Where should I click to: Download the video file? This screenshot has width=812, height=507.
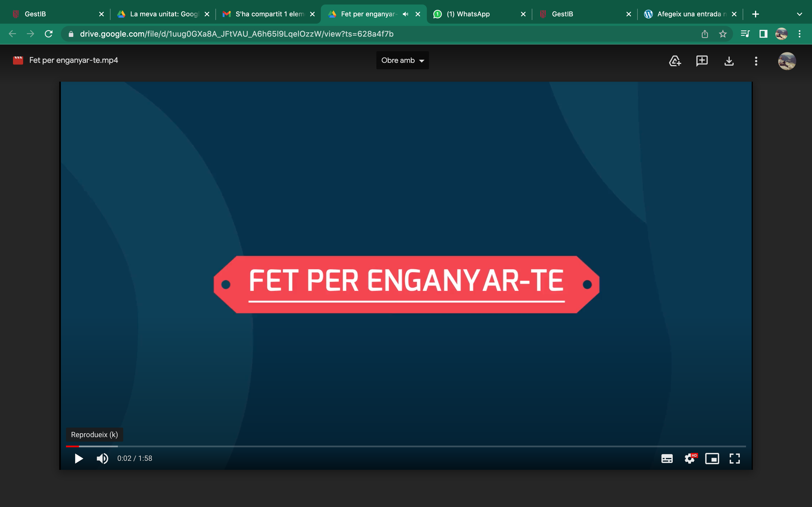click(729, 61)
